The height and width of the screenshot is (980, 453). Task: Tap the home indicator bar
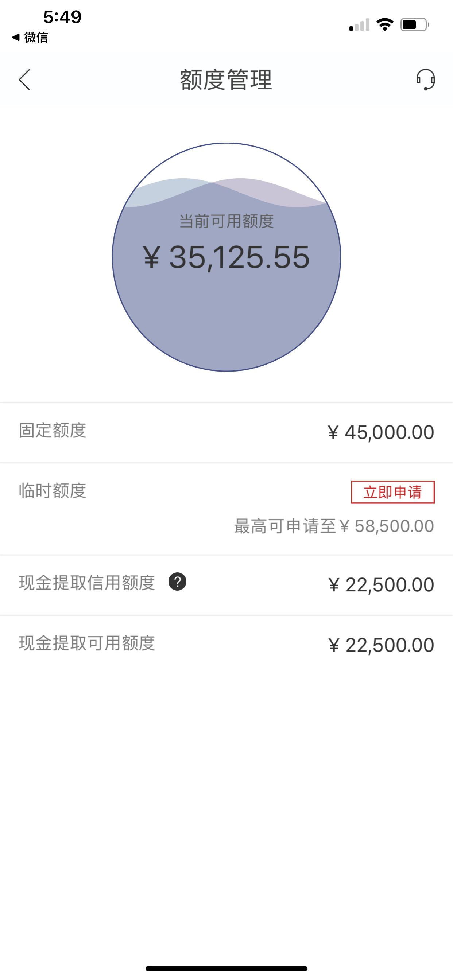pos(226,968)
